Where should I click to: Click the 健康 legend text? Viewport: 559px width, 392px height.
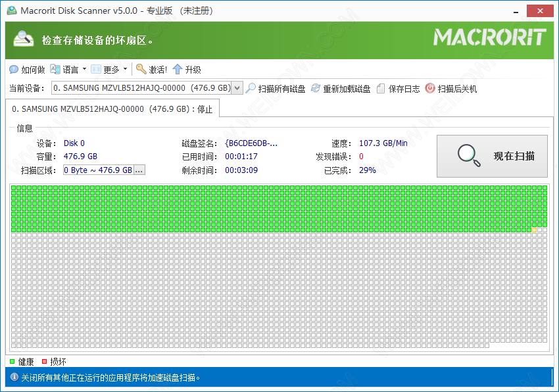click(x=26, y=362)
